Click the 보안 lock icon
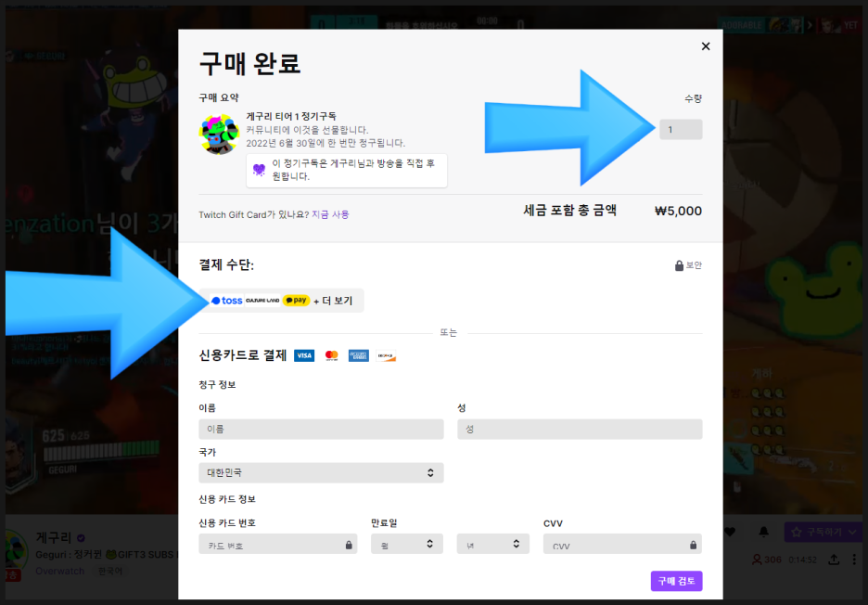This screenshot has width=868, height=605. point(679,265)
